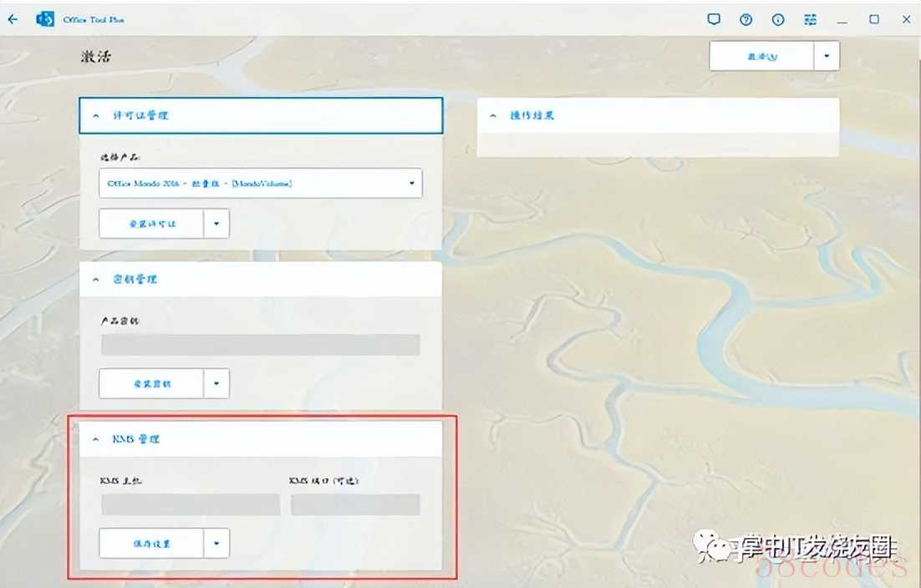Click the 安装许可证 button
This screenshot has width=921, height=588.
[x=151, y=224]
